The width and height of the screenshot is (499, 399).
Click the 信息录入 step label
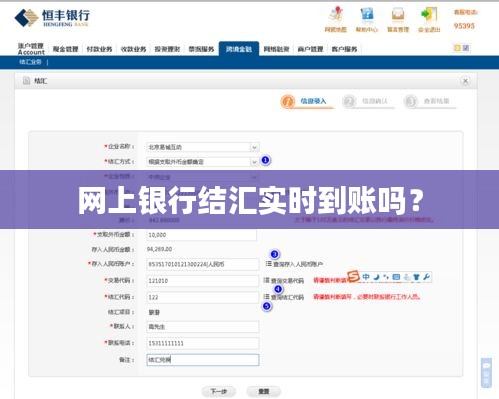(313, 101)
